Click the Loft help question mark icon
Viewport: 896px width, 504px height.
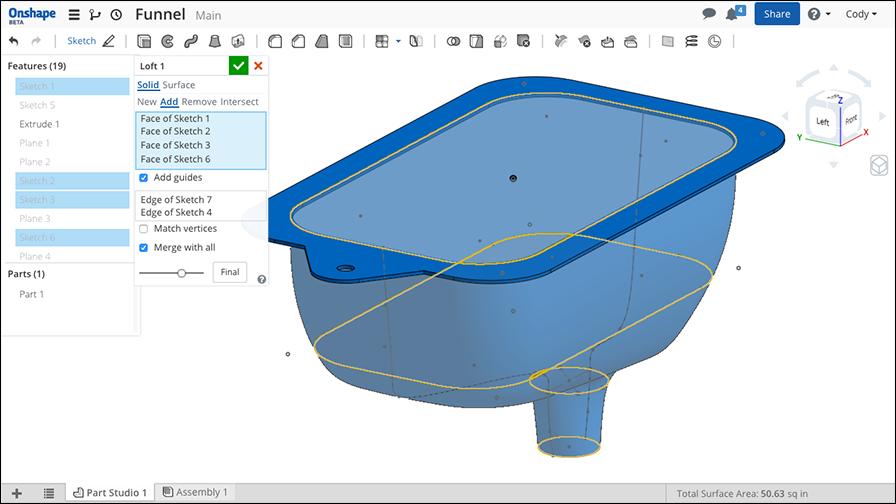point(261,280)
